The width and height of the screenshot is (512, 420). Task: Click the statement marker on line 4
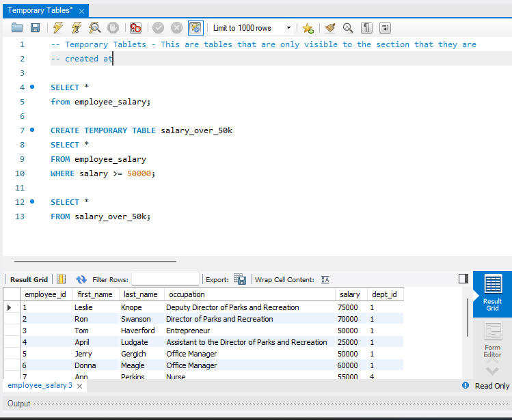[32, 87]
